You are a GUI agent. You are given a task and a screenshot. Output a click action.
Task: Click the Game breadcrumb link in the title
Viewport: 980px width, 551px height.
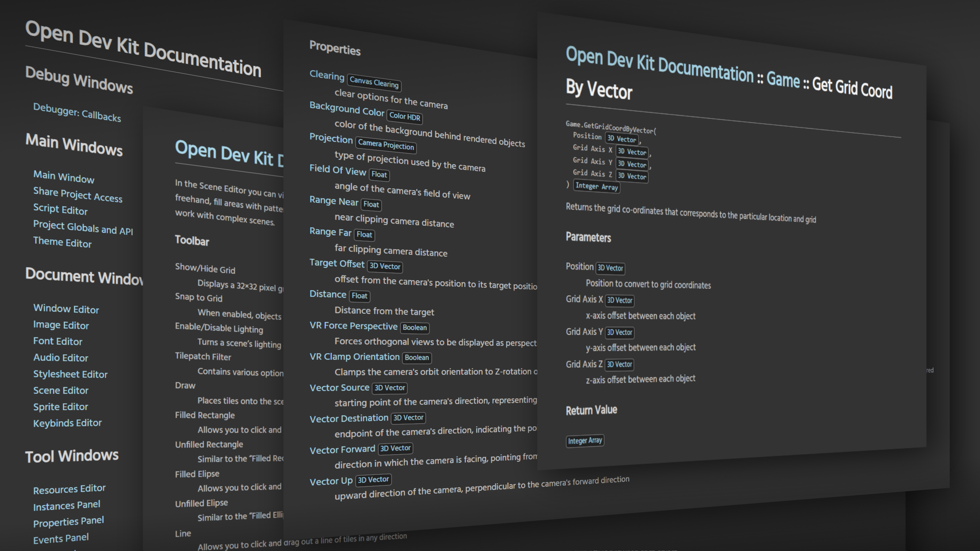[x=783, y=80]
